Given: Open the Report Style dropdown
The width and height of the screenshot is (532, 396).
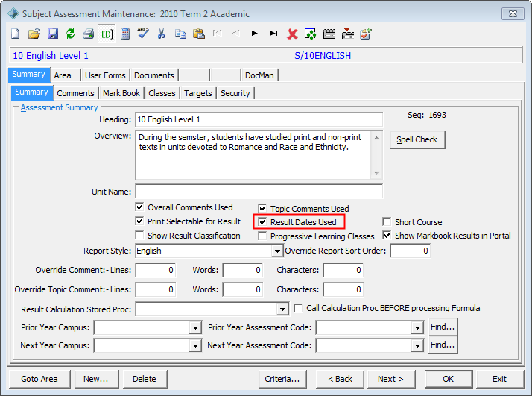Looking at the screenshot, I should [x=277, y=251].
